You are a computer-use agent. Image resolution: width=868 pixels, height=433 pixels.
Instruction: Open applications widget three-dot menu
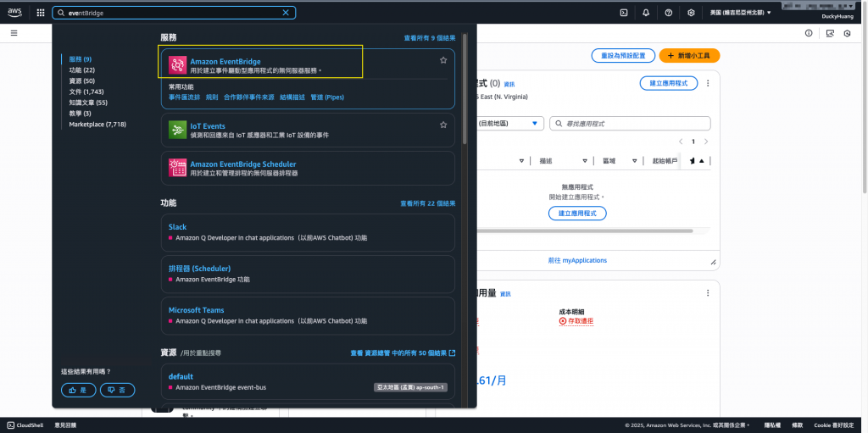[x=708, y=83]
